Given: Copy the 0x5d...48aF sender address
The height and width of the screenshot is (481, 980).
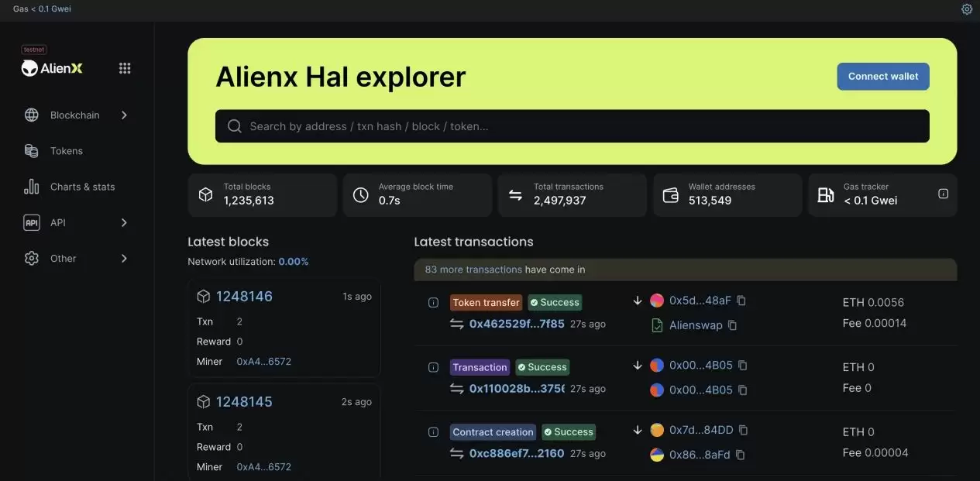Looking at the screenshot, I should (741, 300).
